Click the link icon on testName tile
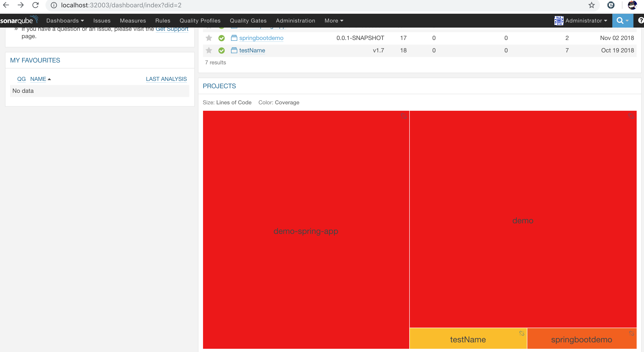The image size is (644, 352). [522, 333]
